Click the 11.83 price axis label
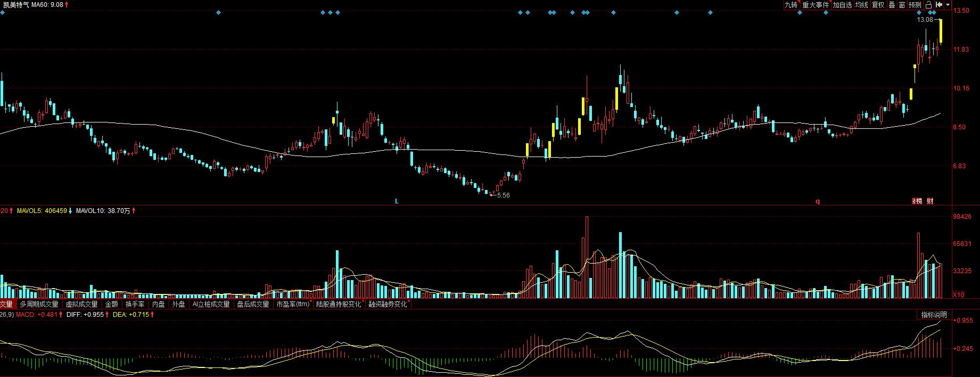The image size is (980, 377). point(961,50)
